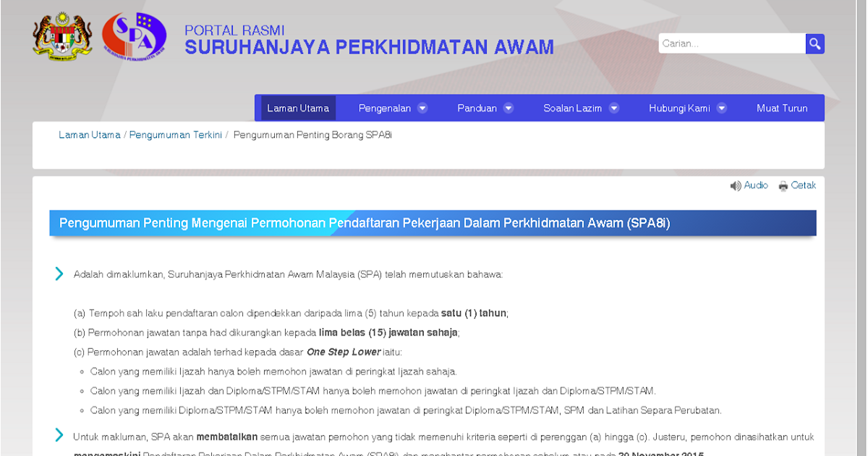Click the Cetak printer icon

pyautogui.click(x=783, y=186)
